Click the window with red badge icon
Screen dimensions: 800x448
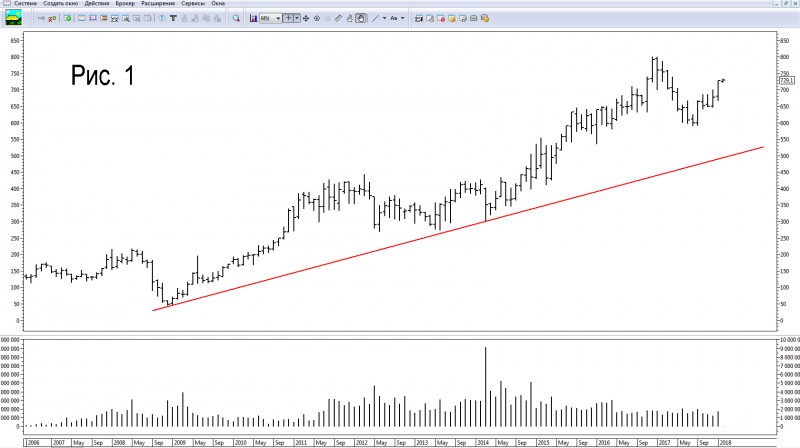pyautogui.click(x=441, y=18)
